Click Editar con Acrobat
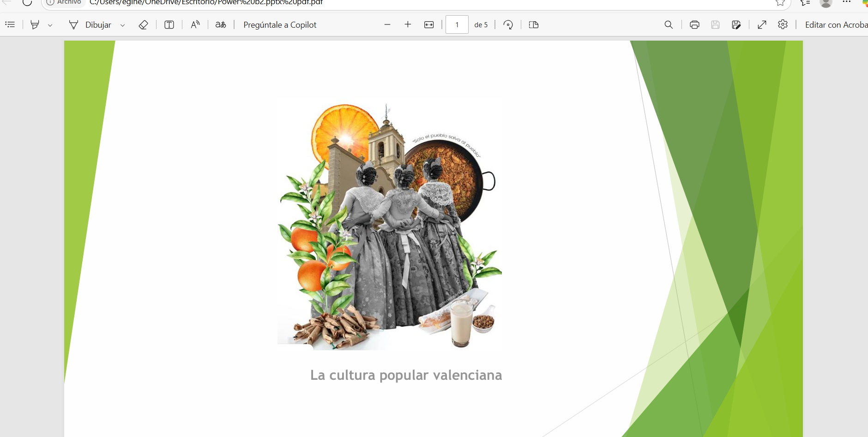The height and width of the screenshot is (437, 868). click(836, 25)
